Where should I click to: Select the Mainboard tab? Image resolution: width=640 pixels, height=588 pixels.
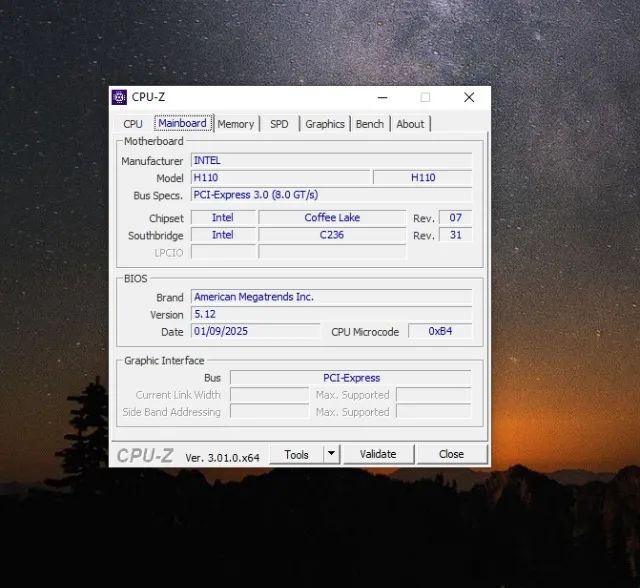pyautogui.click(x=182, y=123)
